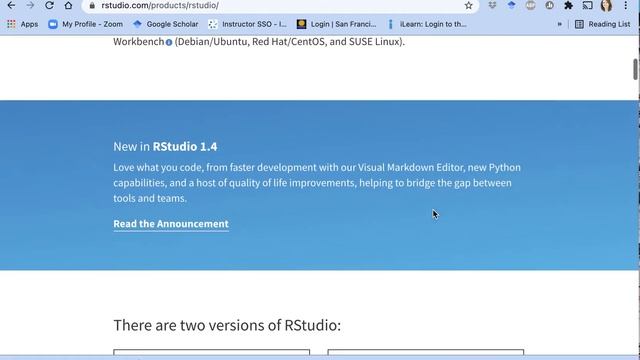The height and width of the screenshot is (360, 640).
Task: Open the Instructor SSO bookmark
Action: pyautogui.click(x=247, y=24)
